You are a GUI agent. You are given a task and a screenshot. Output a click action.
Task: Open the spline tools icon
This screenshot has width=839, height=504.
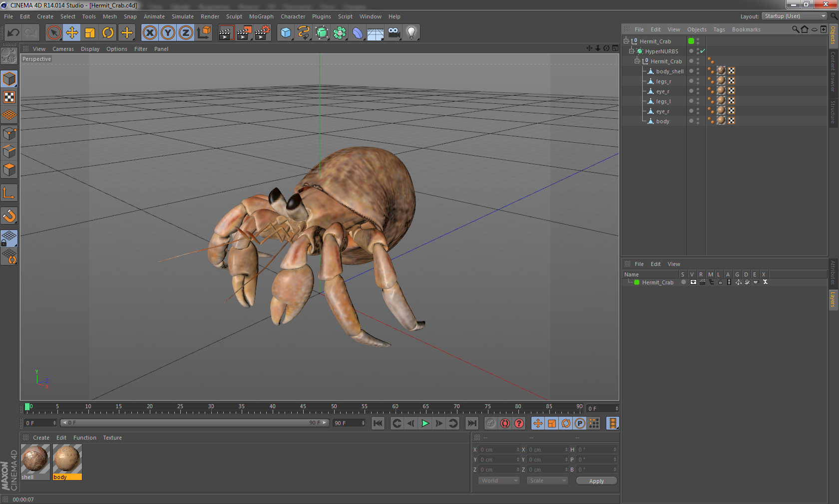tap(304, 33)
